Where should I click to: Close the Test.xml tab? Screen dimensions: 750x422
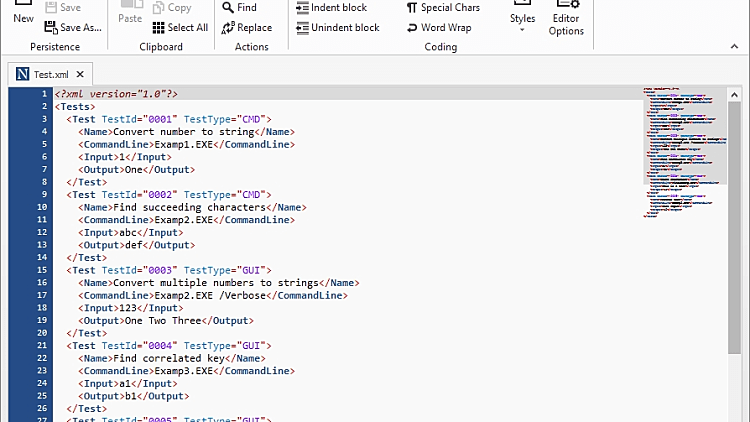(x=80, y=74)
